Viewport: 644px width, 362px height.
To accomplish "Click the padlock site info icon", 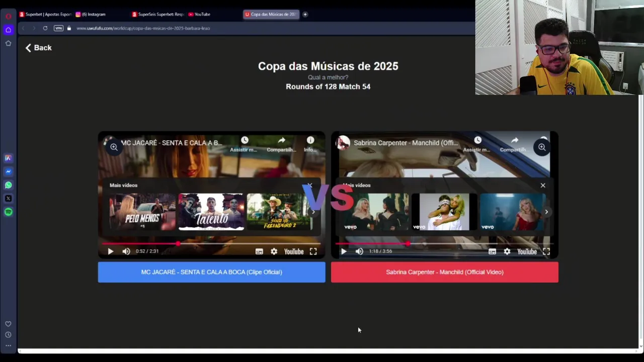I will tap(69, 28).
